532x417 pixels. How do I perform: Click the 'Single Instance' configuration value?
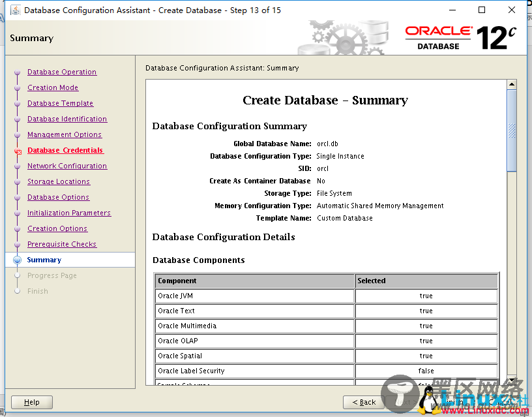pos(340,156)
